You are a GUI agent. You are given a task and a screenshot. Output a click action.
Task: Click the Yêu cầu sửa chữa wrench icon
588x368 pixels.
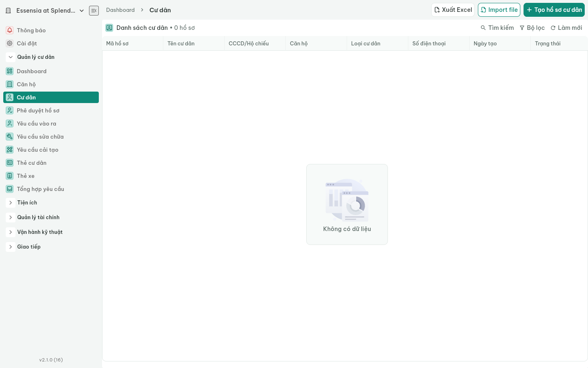pos(10,137)
